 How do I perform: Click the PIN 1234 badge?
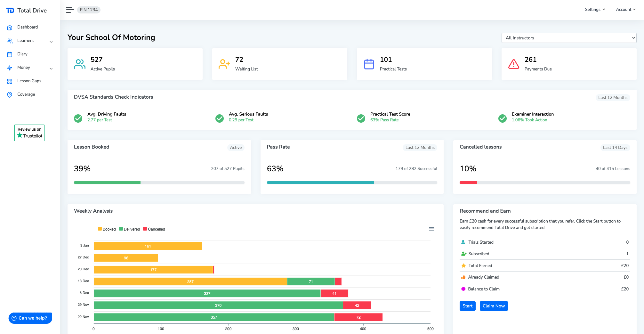point(89,10)
